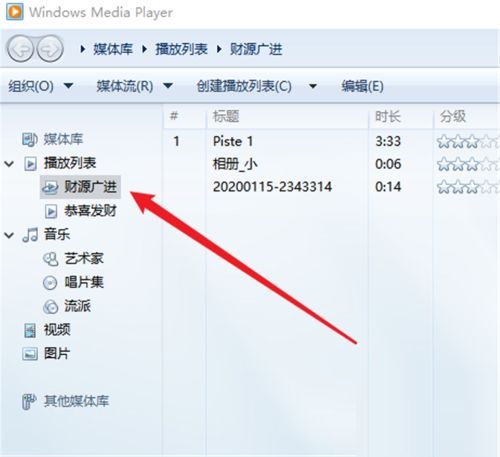
Task: Select the 恭喜发财 playlist
Action: [90, 211]
